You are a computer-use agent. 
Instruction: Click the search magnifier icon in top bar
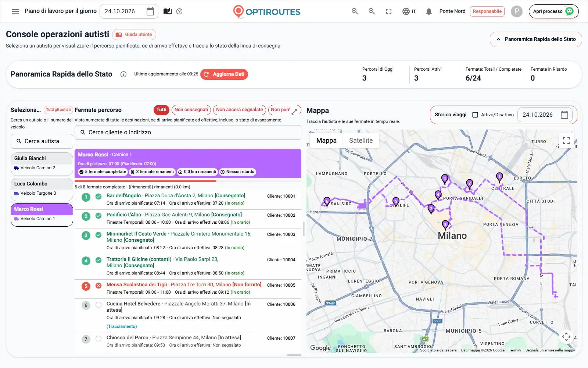pyautogui.click(x=355, y=11)
